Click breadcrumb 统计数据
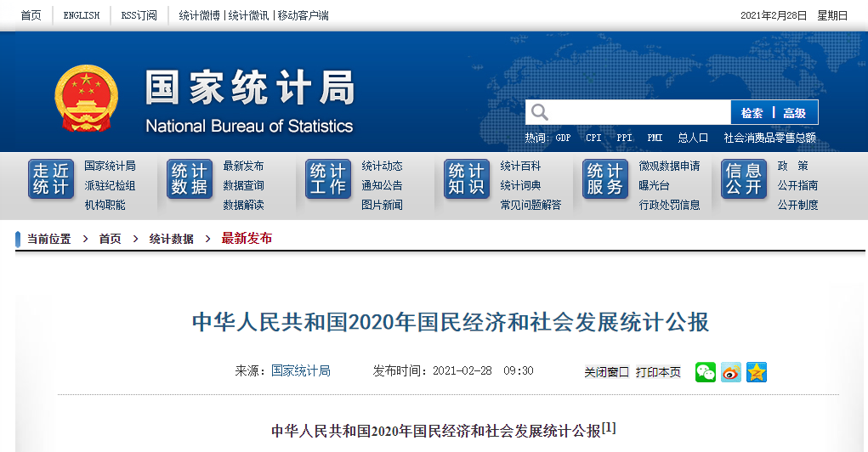 pyautogui.click(x=172, y=239)
